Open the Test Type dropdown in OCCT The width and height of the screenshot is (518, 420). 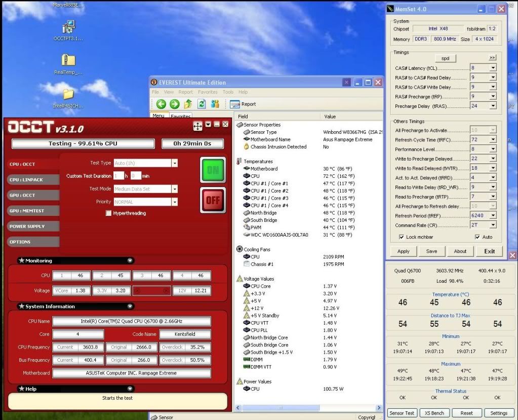[x=174, y=163]
